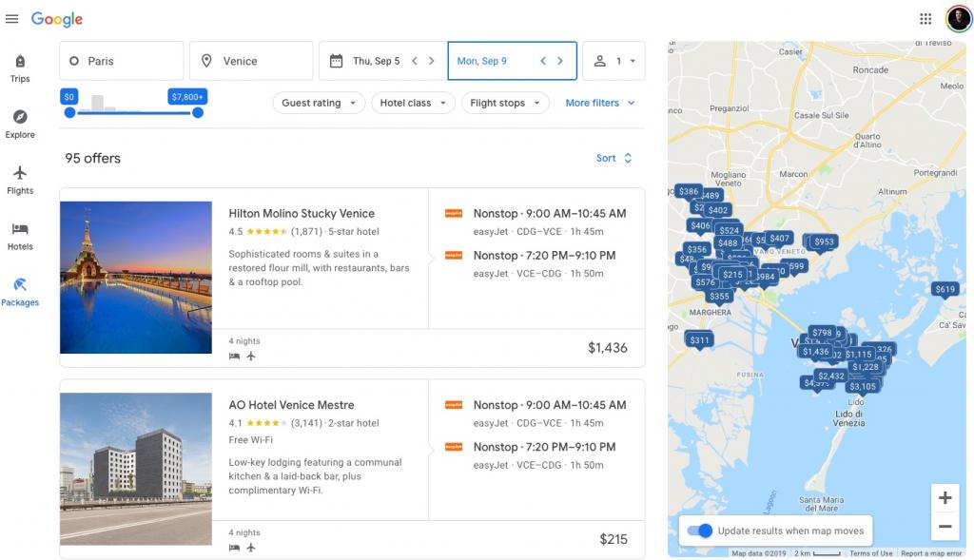Click the plane icon under AO Hotel's 4 nights
This screenshot has width=974, height=560.
tap(251, 547)
